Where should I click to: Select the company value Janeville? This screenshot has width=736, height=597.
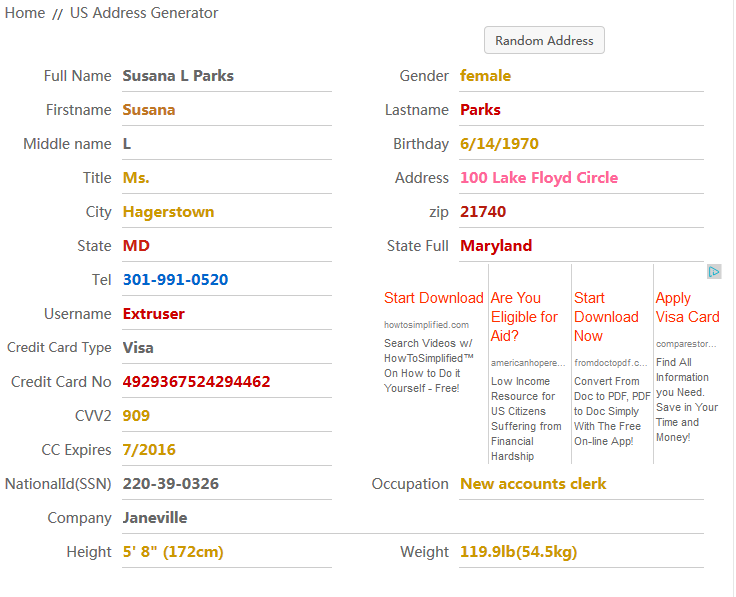coord(155,518)
